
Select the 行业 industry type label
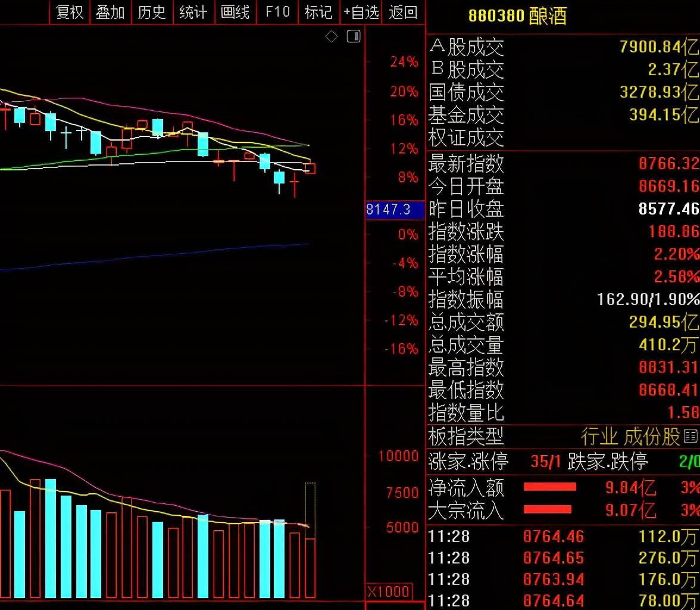pos(599,437)
